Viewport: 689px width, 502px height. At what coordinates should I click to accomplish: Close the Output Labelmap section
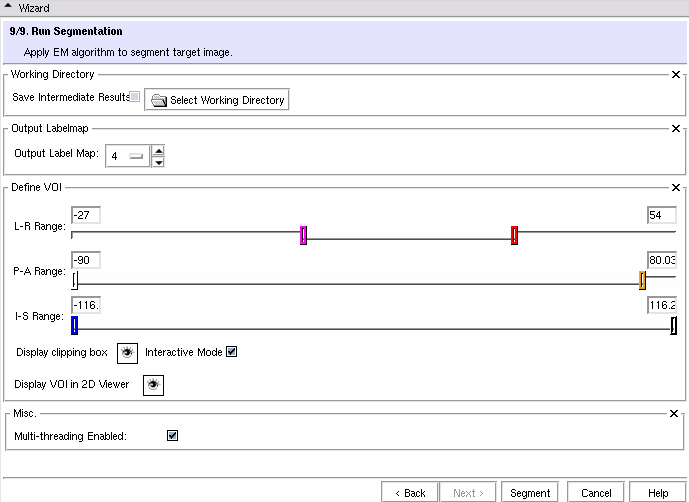675,129
